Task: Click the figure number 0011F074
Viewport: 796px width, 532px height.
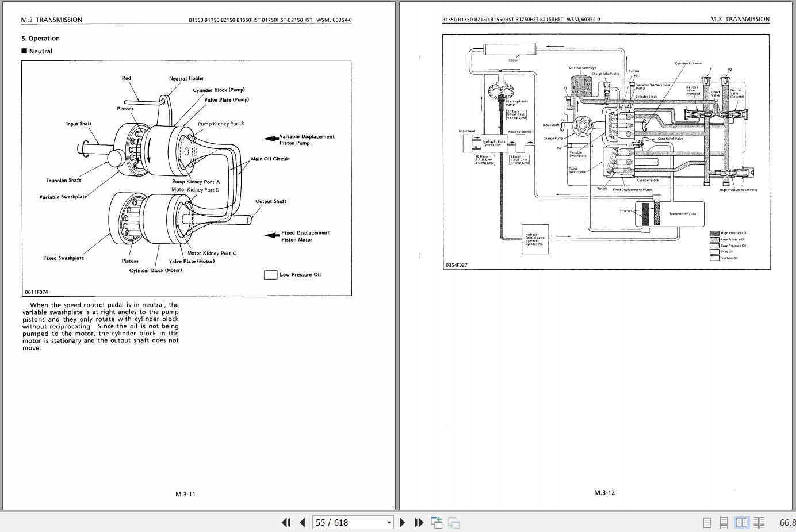Action: [x=36, y=292]
